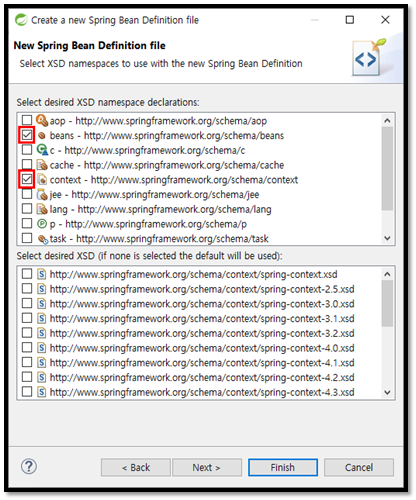Tick the p namespace checkbox
The height and width of the screenshot is (500, 416).
point(27,223)
